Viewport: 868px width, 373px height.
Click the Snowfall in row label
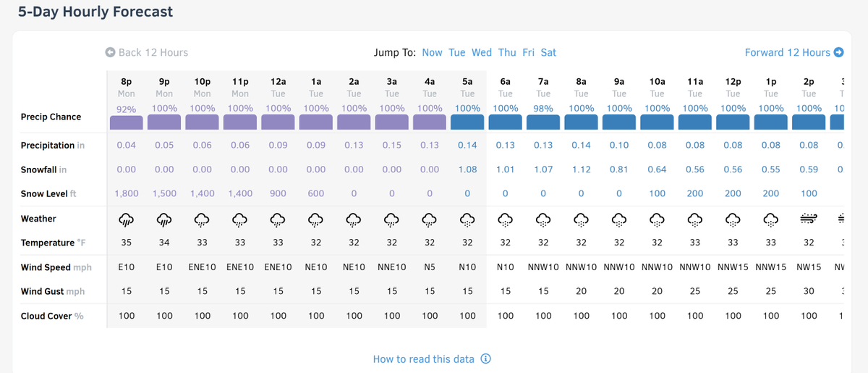pos(43,169)
